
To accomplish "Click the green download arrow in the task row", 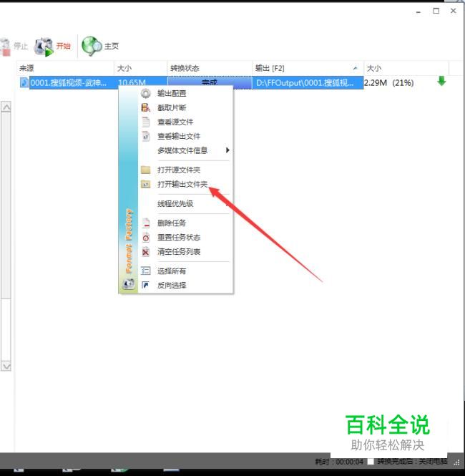I will point(441,81).
